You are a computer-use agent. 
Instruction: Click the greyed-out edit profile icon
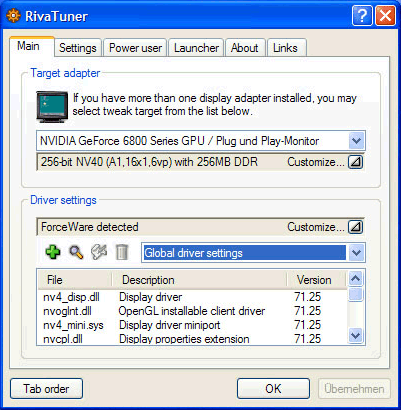pos(99,252)
